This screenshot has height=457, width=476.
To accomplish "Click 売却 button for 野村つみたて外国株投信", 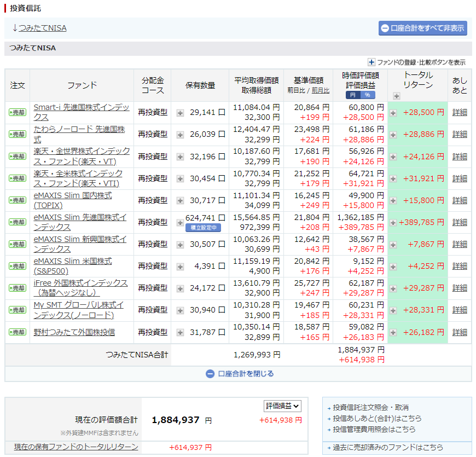I will coord(18,332).
